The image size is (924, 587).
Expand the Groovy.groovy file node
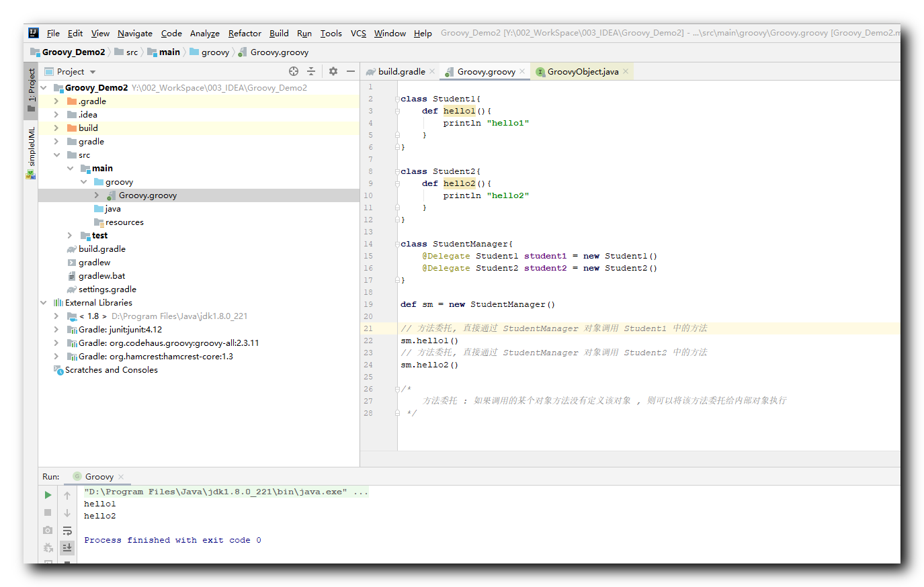97,195
